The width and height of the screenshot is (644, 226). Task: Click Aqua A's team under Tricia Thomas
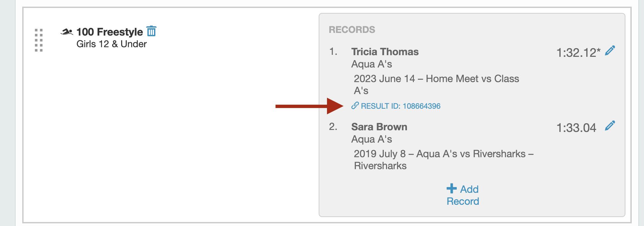371,64
